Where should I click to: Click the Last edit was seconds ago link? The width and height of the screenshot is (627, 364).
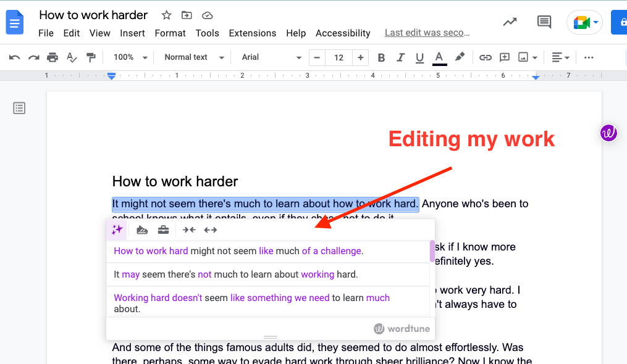(x=427, y=33)
